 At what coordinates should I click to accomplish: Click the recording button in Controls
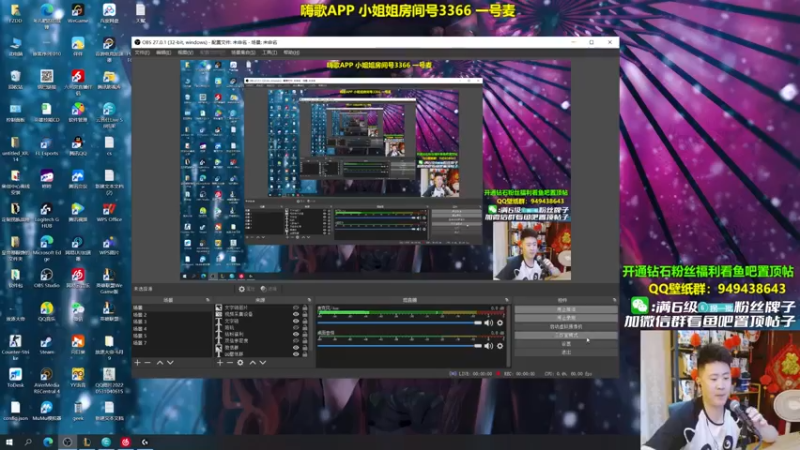pyautogui.click(x=566, y=318)
